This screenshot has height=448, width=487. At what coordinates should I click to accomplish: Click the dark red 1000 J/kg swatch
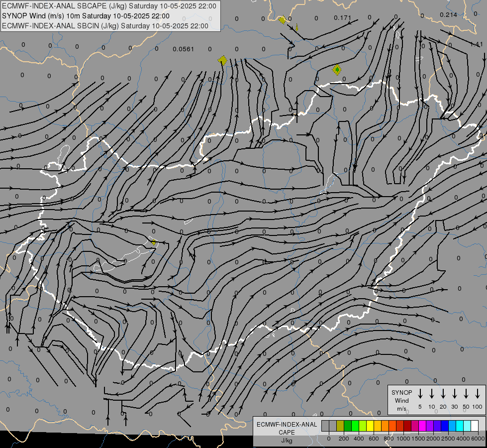click(x=407, y=426)
